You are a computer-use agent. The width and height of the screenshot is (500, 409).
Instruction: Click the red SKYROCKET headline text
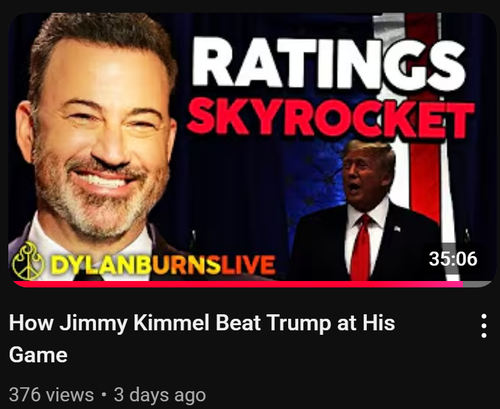pyautogui.click(x=330, y=117)
